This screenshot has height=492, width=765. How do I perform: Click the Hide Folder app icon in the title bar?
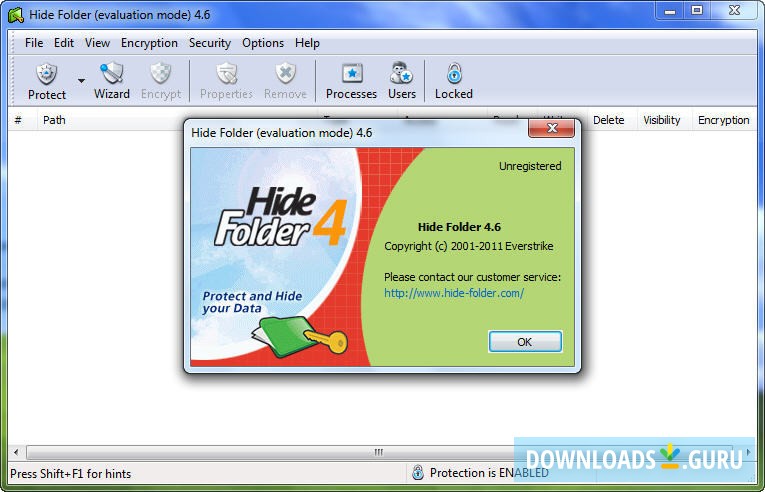(16, 15)
